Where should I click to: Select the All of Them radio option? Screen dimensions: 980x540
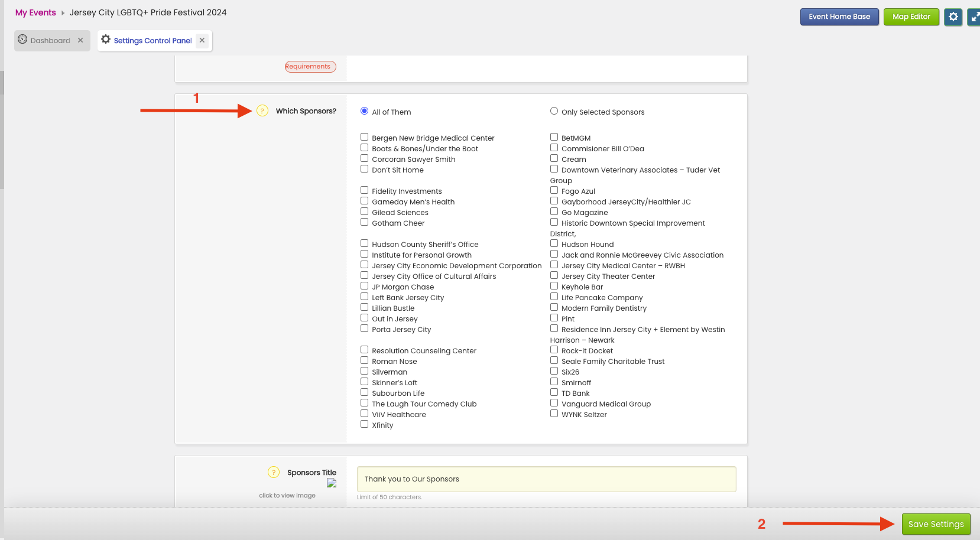365,111
